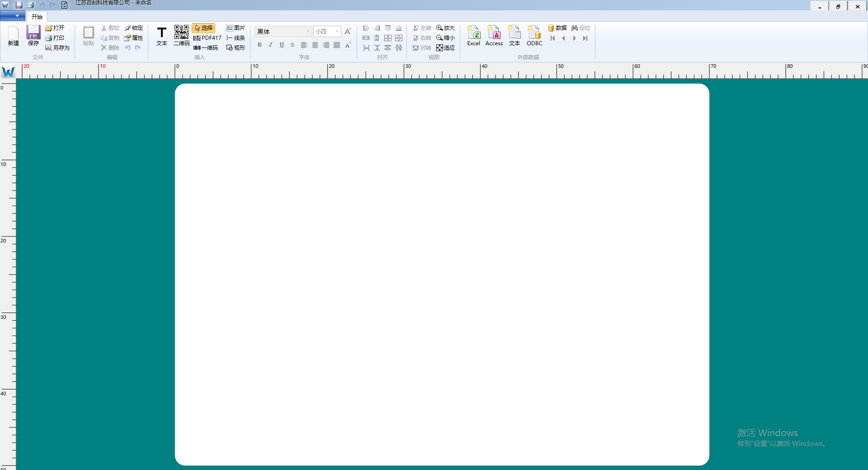868x470 pixels.
Task: Open the 属性 properties panel
Action: 134,38
